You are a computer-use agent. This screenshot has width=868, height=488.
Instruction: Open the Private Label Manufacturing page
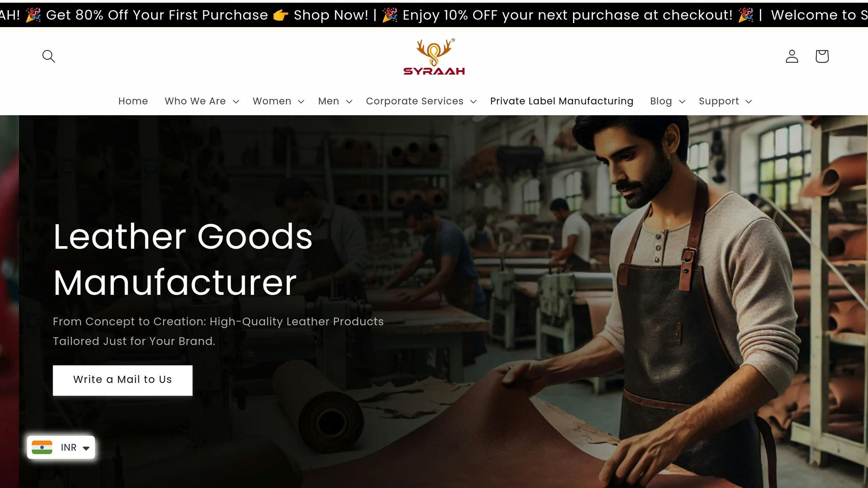pyautogui.click(x=562, y=101)
